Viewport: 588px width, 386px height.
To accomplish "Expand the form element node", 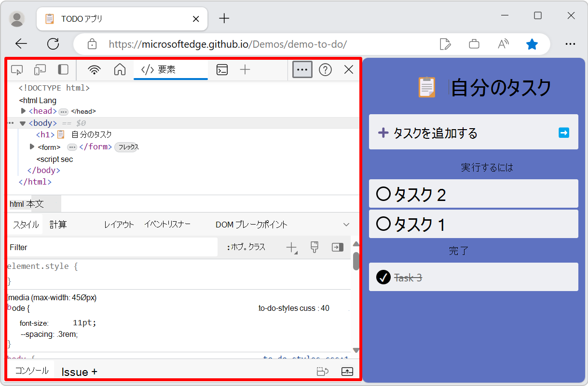I will pyautogui.click(x=32, y=146).
